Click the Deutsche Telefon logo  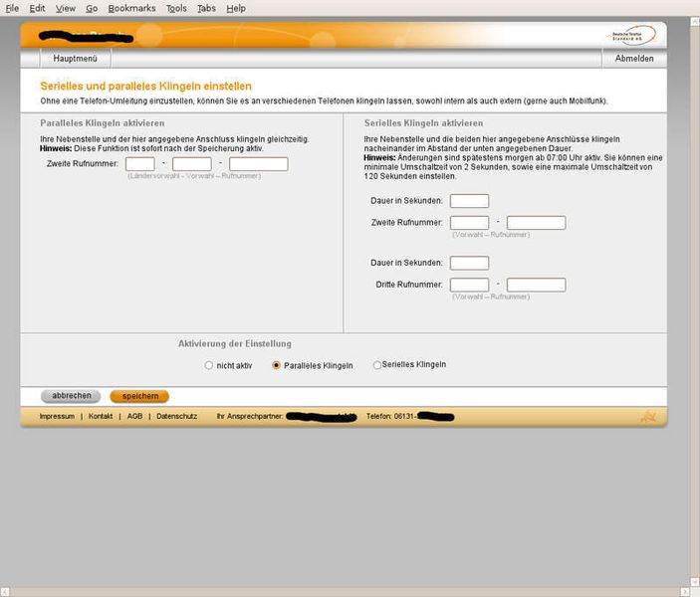(x=633, y=36)
